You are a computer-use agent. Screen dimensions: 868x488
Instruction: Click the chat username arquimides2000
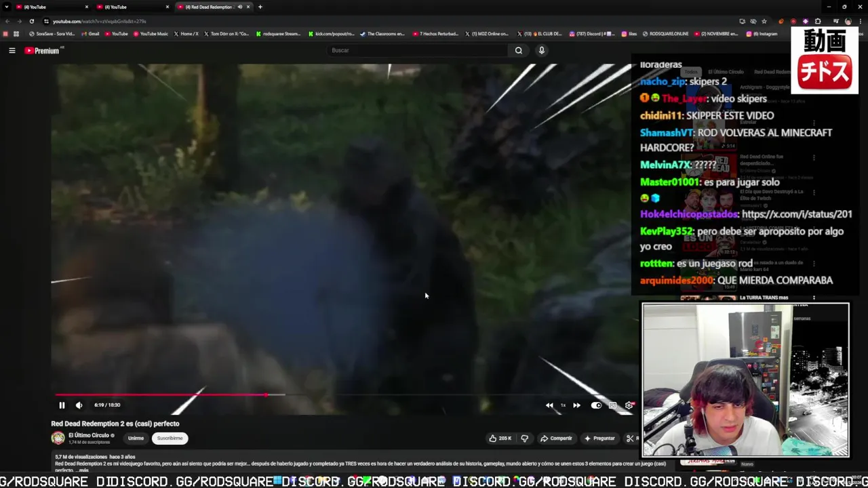coord(677,281)
